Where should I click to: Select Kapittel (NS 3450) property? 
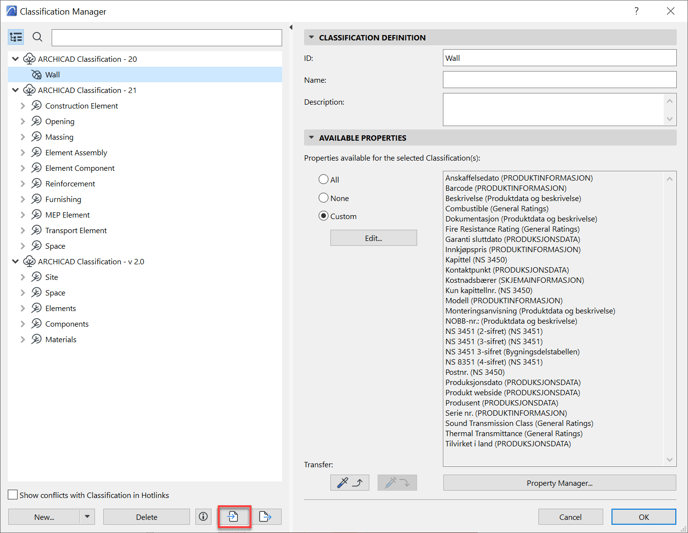(x=476, y=260)
